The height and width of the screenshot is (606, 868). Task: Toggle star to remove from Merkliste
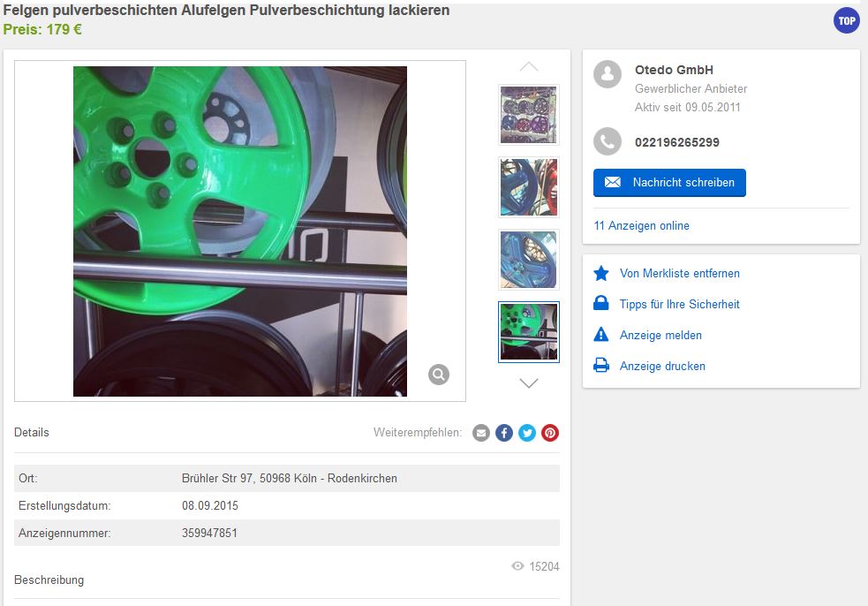[x=601, y=273]
